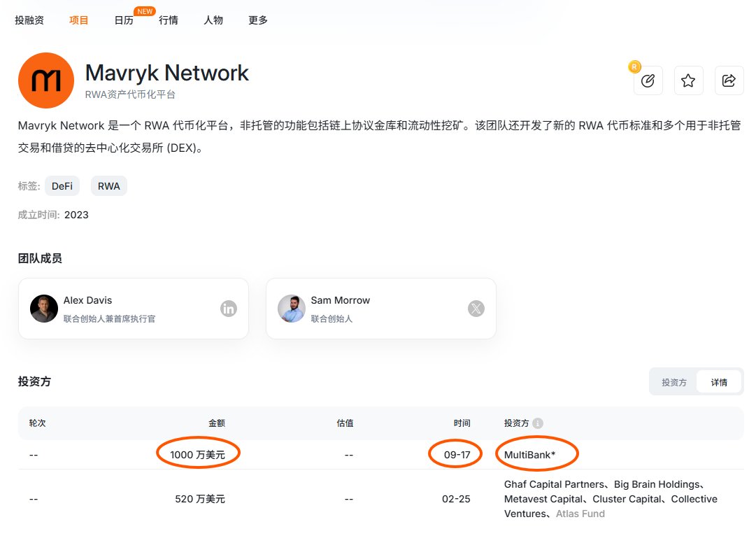This screenshot has width=756, height=536.
Task: Click the 金额 column header
Action: [x=217, y=423]
